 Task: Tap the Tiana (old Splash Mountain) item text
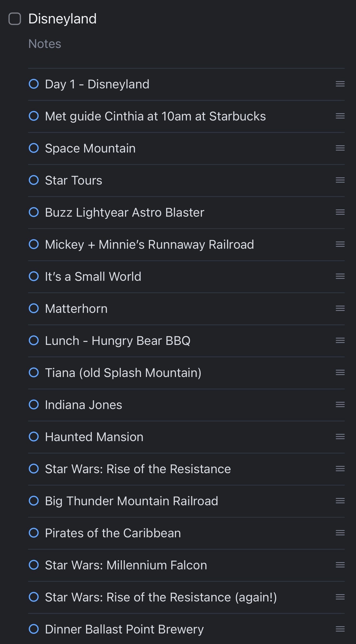(x=123, y=373)
